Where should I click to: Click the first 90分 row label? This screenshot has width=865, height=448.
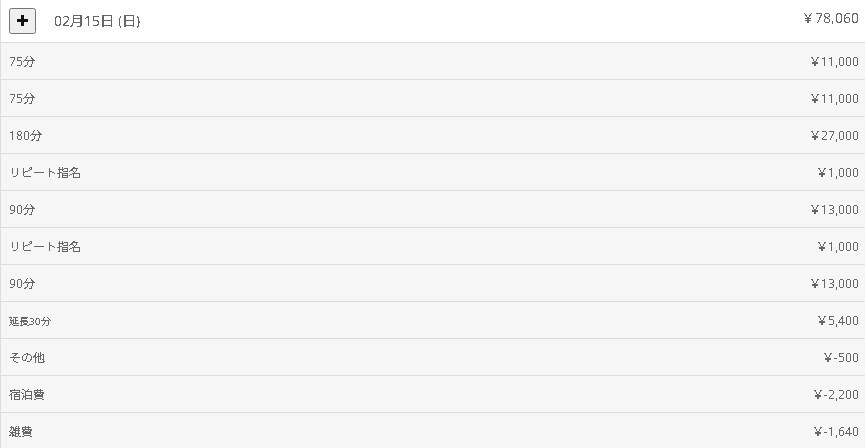click(x=22, y=210)
